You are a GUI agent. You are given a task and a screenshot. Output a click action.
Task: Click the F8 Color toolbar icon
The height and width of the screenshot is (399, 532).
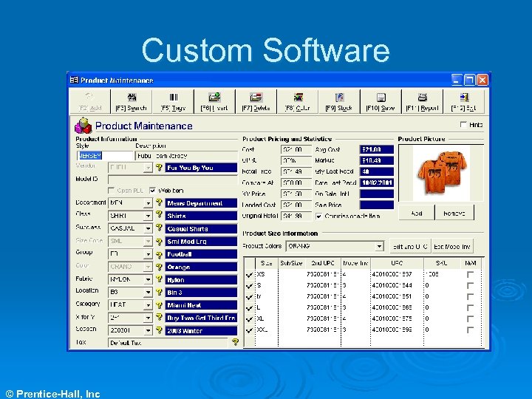click(298, 98)
